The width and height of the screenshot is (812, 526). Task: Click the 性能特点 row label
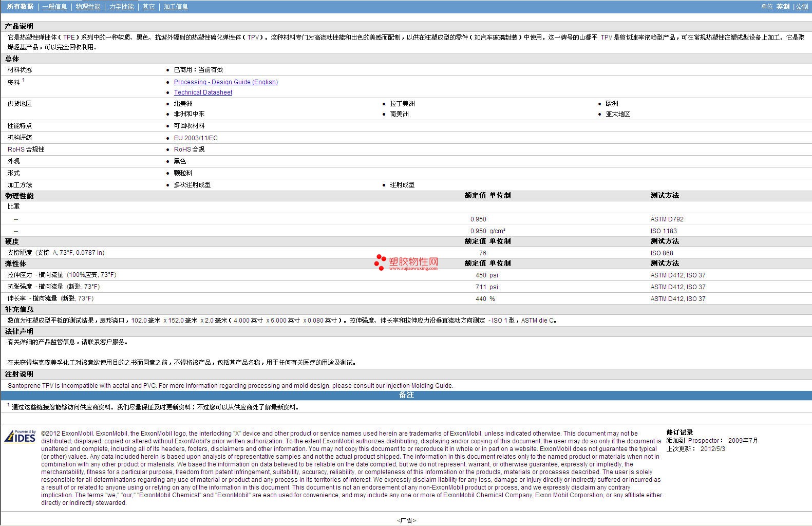tap(20, 126)
